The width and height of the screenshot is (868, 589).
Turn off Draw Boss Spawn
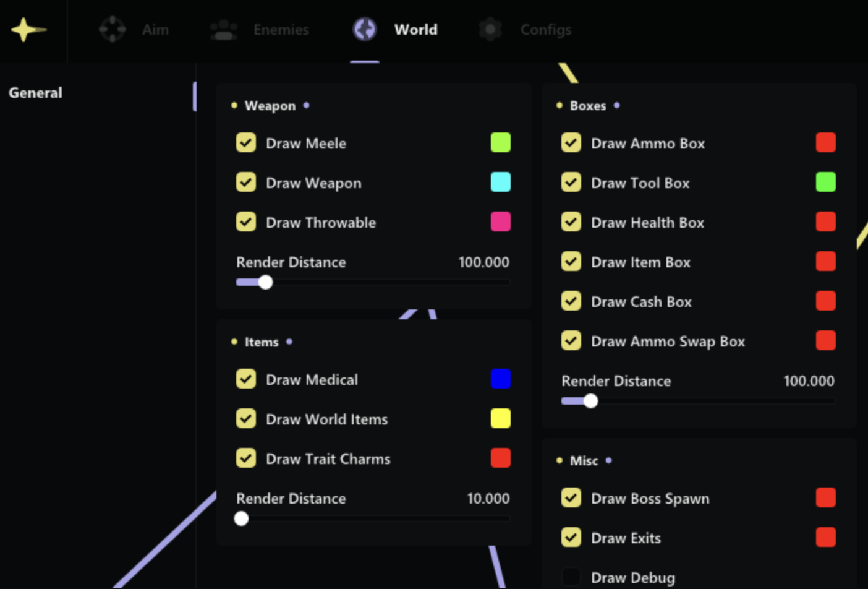tap(571, 498)
